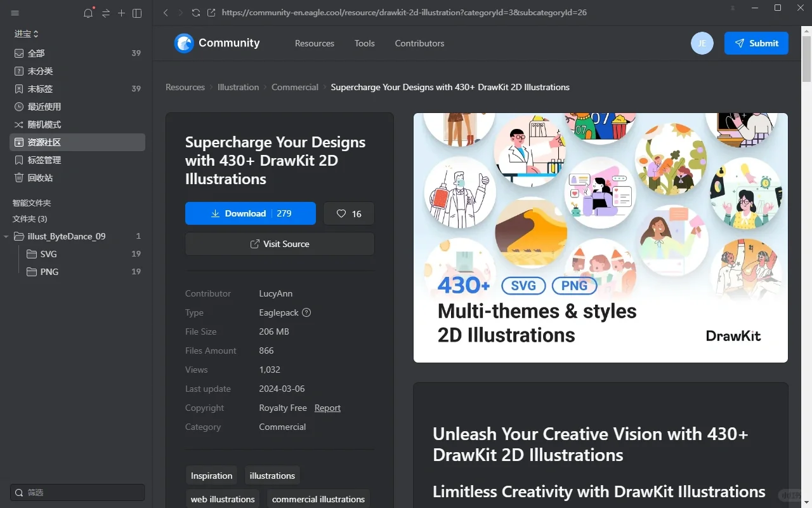Image resolution: width=812 pixels, height=508 pixels.
Task: Select 随机模式 in the sidebar
Action: click(77, 124)
